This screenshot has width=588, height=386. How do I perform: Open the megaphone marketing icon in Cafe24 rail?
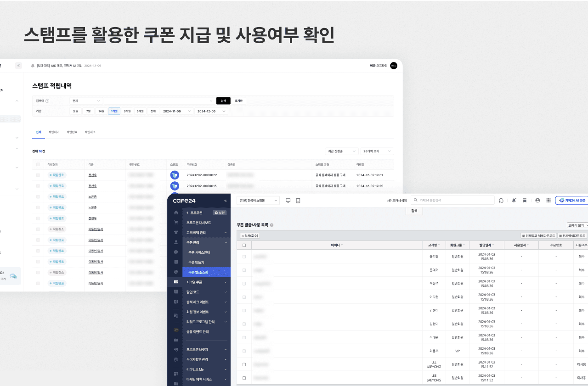coord(176,350)
